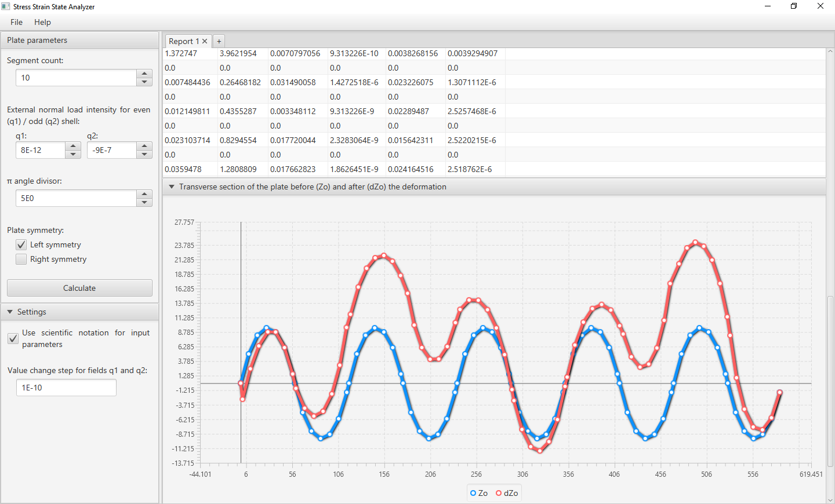Toggle Left symmetry checkbox
This screenshot has width=835, height=504.
(x=21, y=244)
